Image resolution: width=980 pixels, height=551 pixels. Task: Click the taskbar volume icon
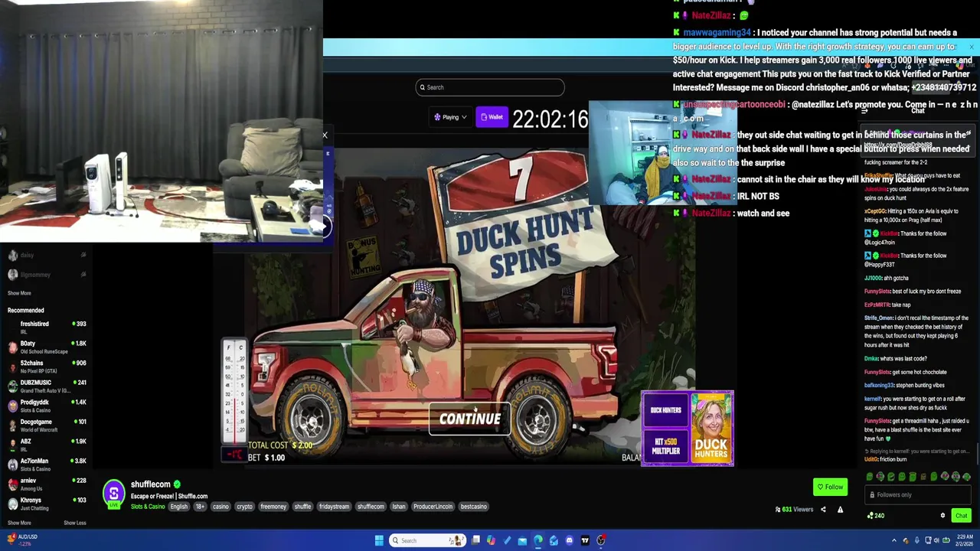(938, 540)
